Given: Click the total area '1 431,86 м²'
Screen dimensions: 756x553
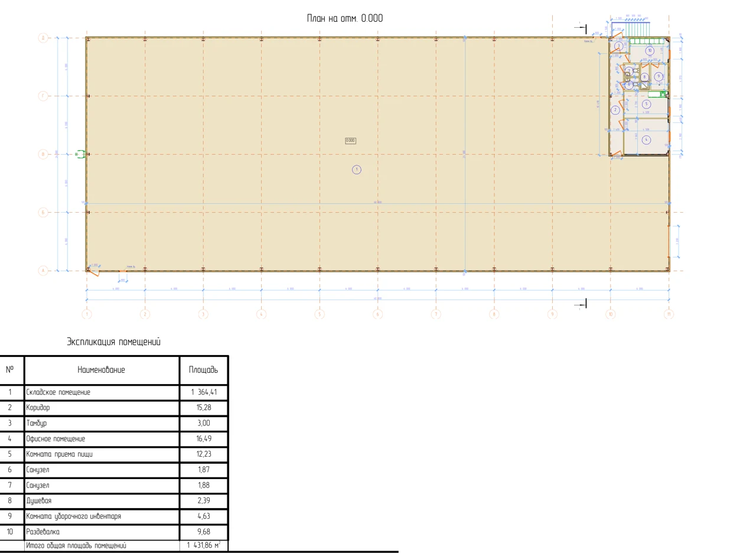Looking at the screenshot, I should (x=204, y=545).
